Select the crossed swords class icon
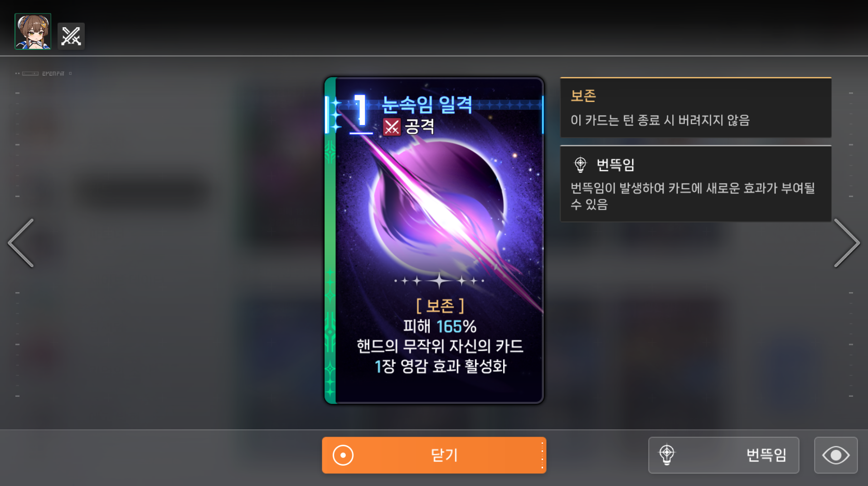This screenshot has width=868, height=486. point(71,36)
